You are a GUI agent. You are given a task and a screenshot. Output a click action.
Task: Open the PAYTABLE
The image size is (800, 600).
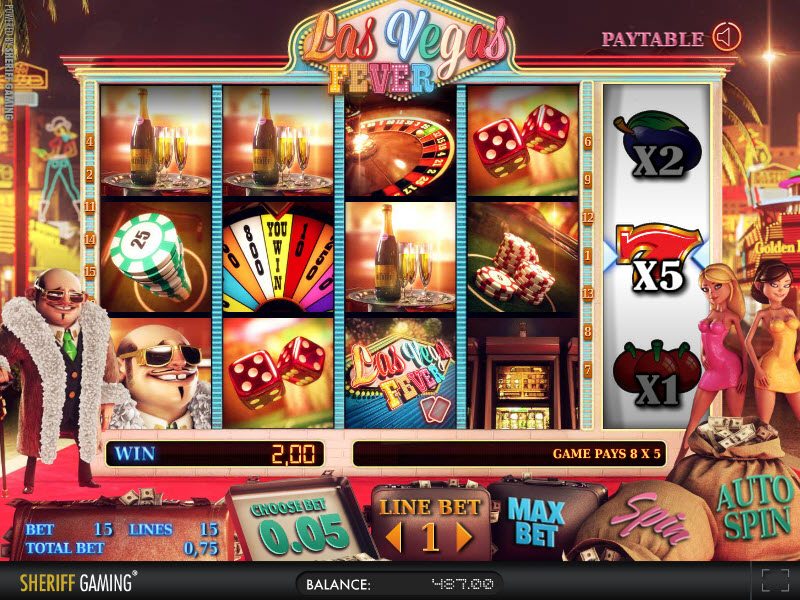[653, 39]
